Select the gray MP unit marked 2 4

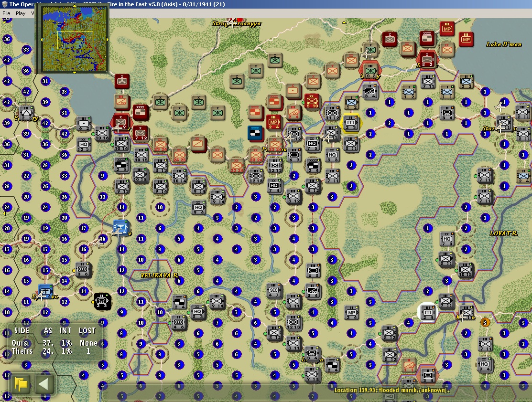click(x=351, y=313)
